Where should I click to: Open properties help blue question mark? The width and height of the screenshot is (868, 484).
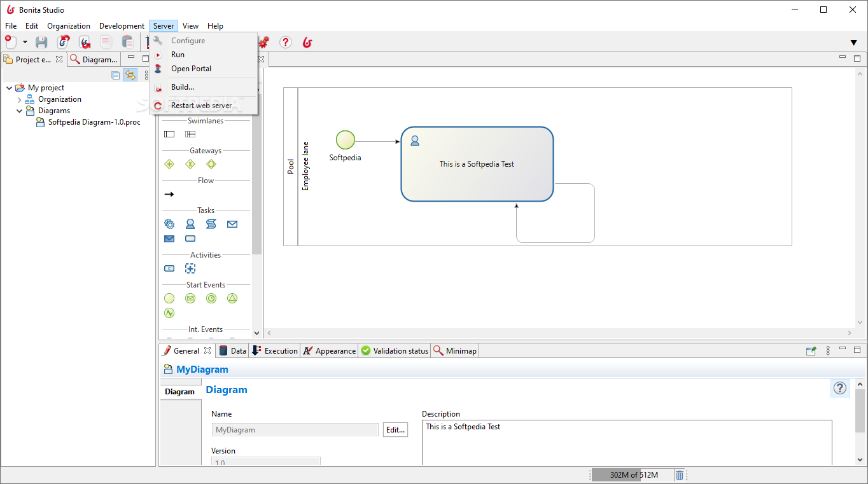click(840, 388)
